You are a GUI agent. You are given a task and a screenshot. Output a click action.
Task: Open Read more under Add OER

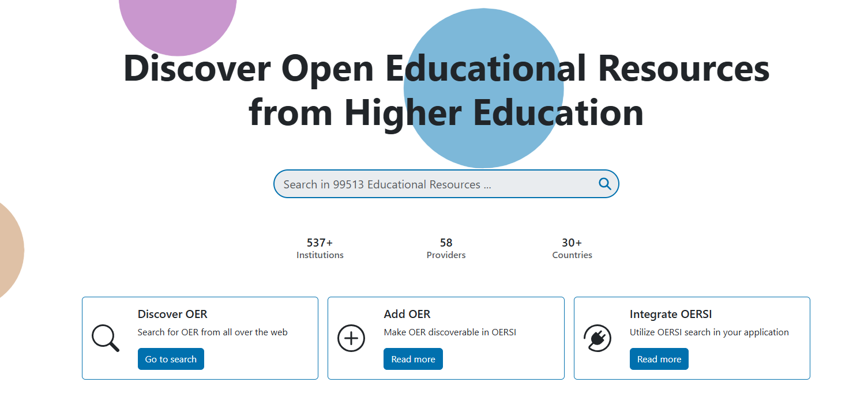(413, 359)
